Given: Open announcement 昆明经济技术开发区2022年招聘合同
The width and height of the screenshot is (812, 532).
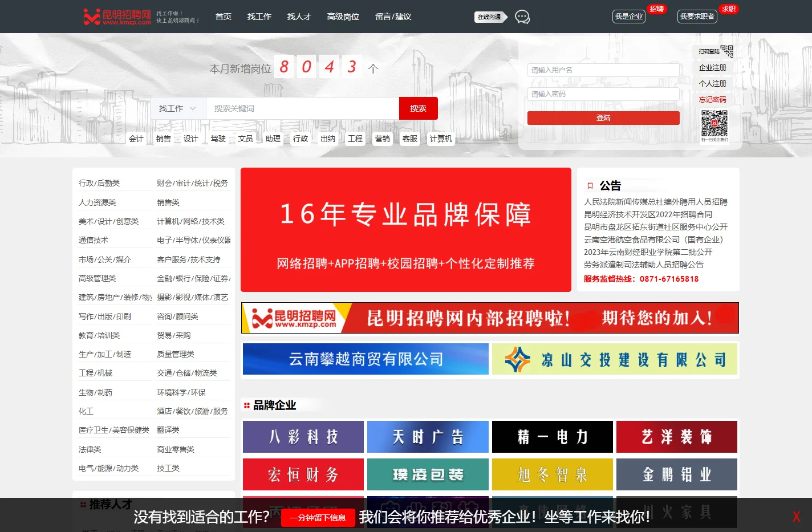Looking at the screenshot, I should click(648, 214).
